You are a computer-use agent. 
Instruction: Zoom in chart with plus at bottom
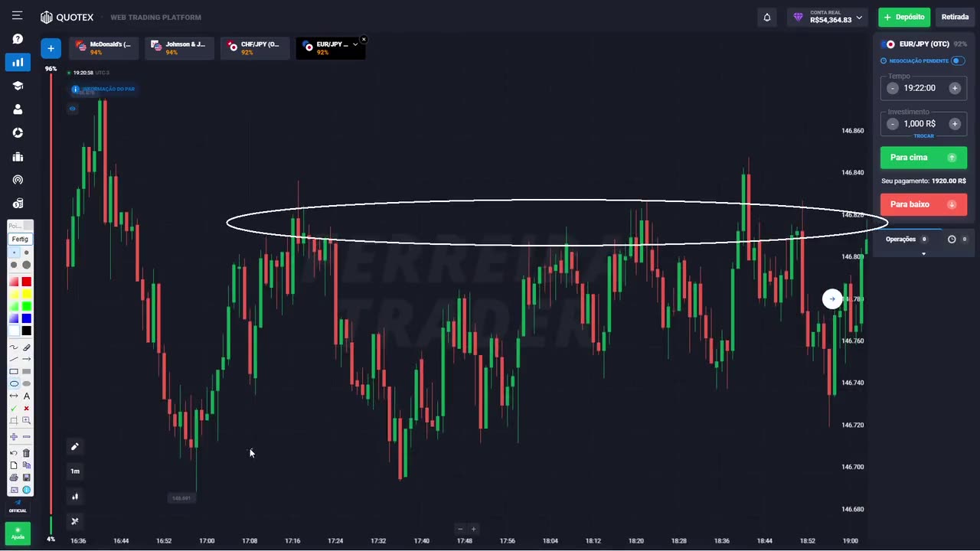coord(473,529)
